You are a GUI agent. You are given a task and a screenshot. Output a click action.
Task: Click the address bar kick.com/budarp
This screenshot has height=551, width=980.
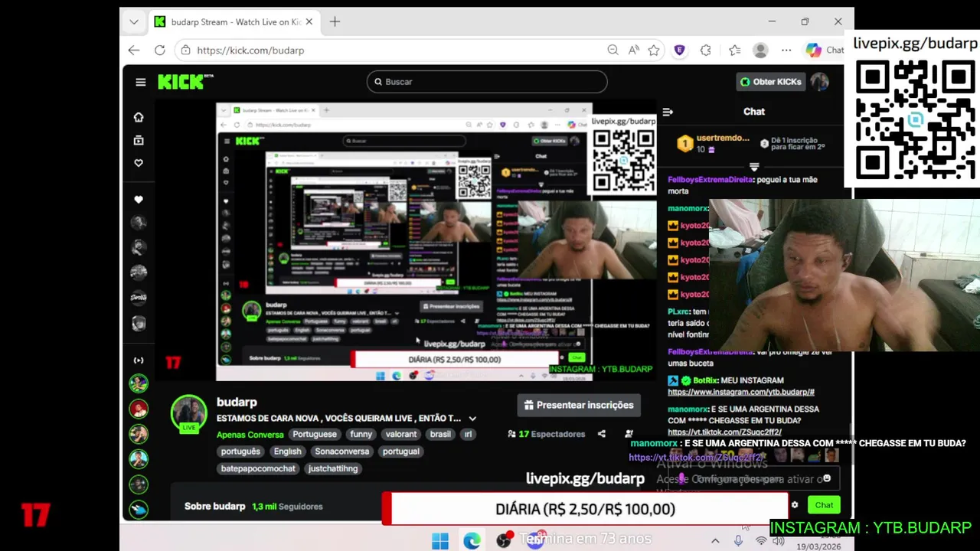point(390,51)
